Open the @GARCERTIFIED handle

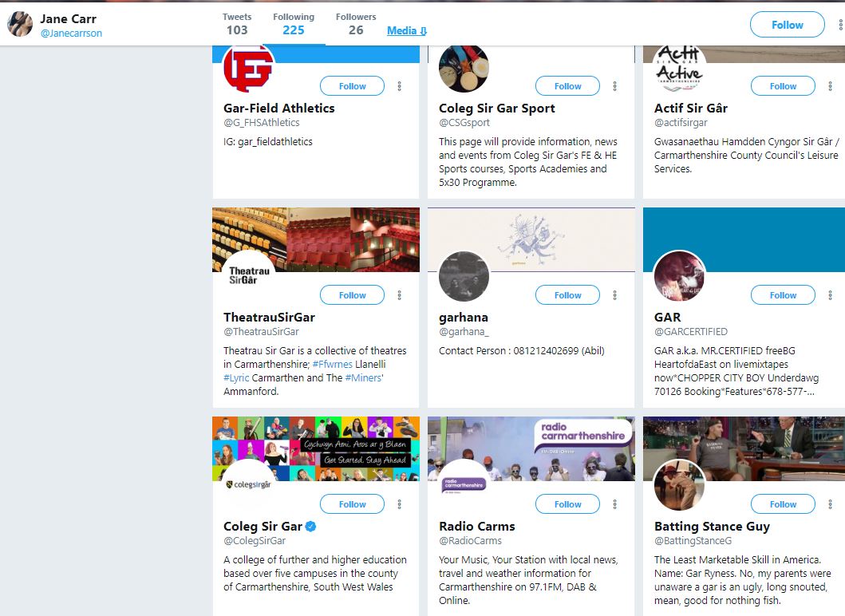691,332
